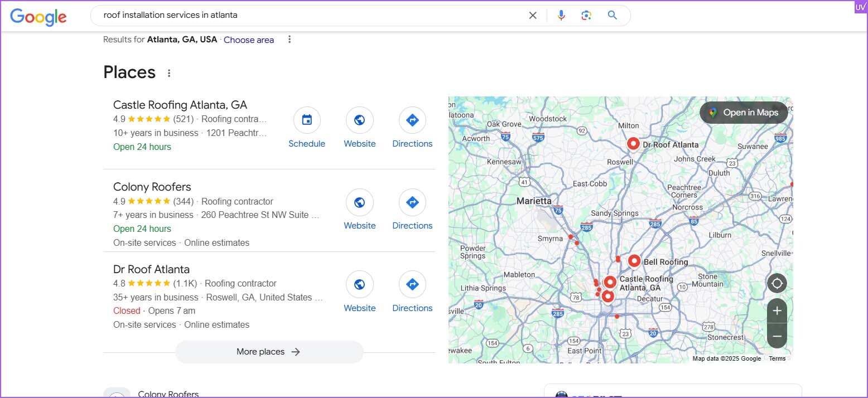Click the More places button
This screenshot has width=868, height=398.
(269, 352)
